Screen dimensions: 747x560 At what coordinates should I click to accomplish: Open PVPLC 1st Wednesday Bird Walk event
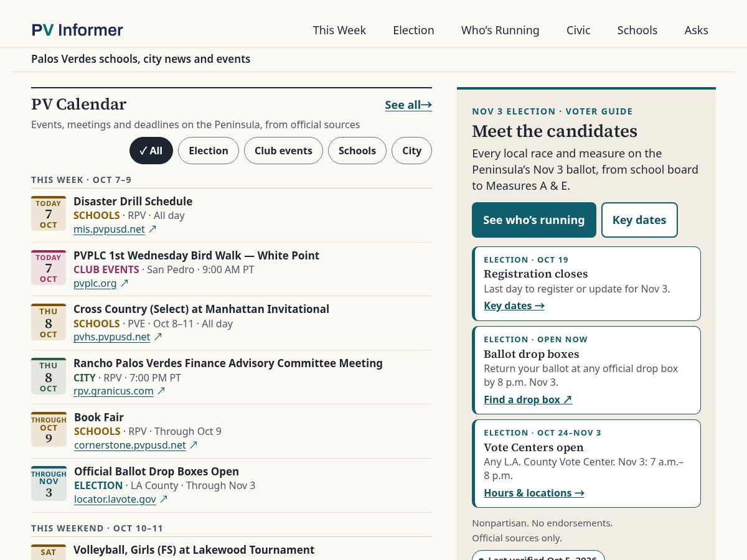click(x=196, y=255)
